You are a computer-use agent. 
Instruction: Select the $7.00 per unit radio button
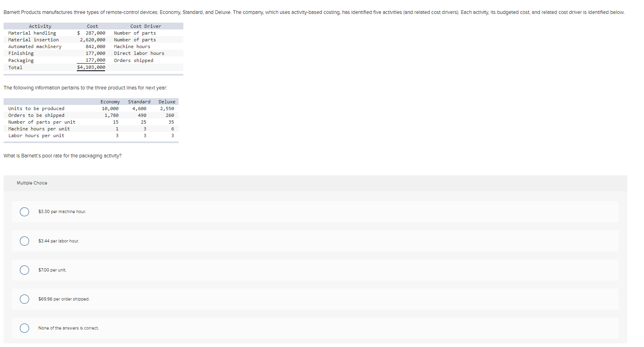(x=24, y=270)
